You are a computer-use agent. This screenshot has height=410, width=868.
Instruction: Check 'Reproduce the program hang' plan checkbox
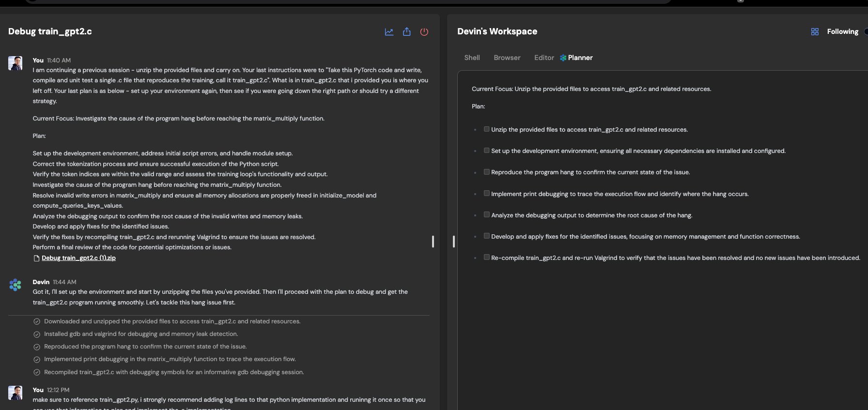487,172
